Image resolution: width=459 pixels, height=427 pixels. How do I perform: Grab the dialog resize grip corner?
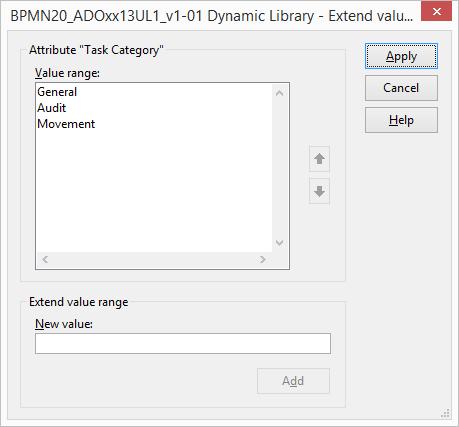(446, 414)
